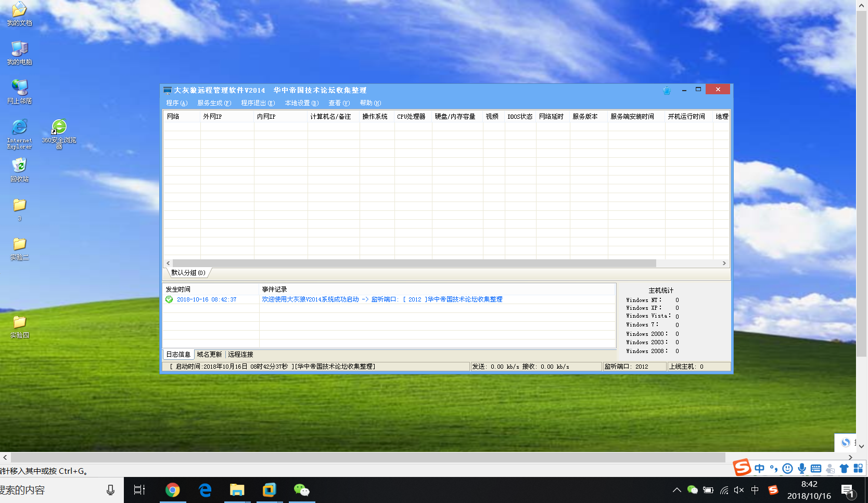Image resolution: width=868 pixels, height=503 pixels.
Task: Click the 服务端安装时间 column header
Action: pyautogui.click(x=636, y=117)
